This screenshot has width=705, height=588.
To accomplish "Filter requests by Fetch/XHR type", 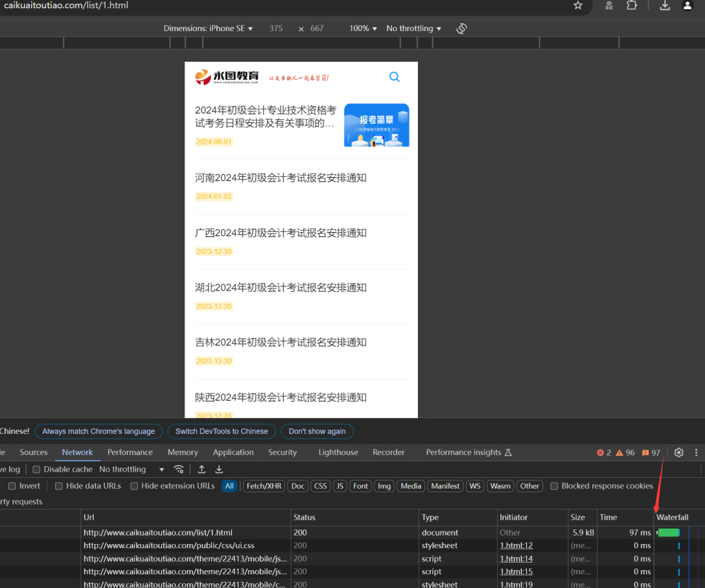I will (265, 486).
